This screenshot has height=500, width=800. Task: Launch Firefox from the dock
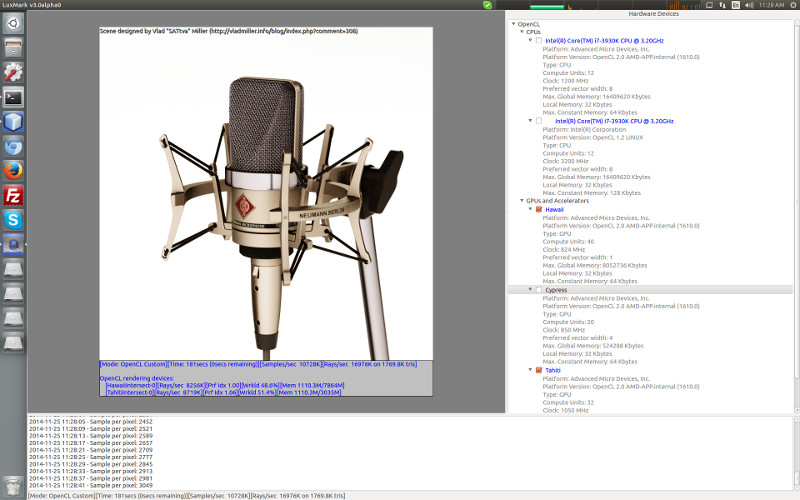click(x=13, y=171)
